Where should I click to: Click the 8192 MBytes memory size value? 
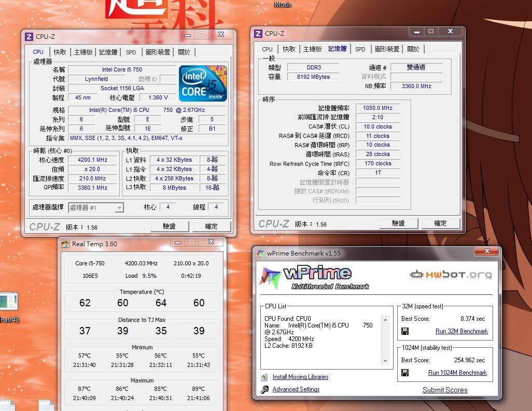pos(313,77)
